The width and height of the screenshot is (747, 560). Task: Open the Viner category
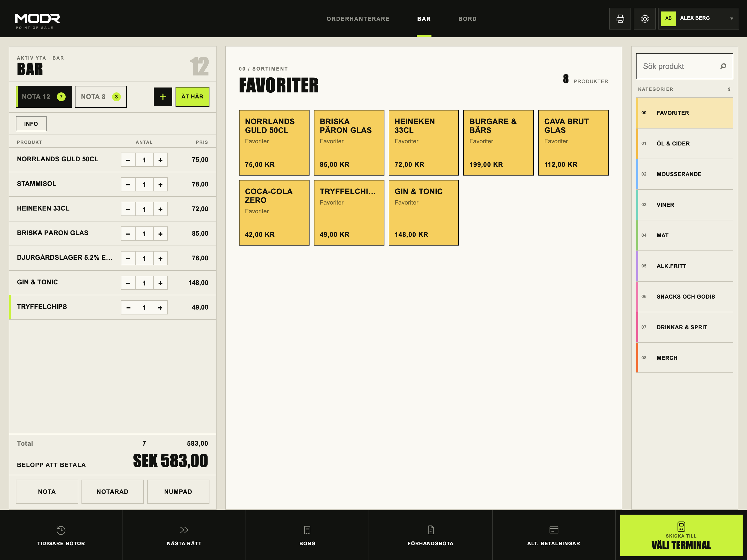[x=685, y=205]
